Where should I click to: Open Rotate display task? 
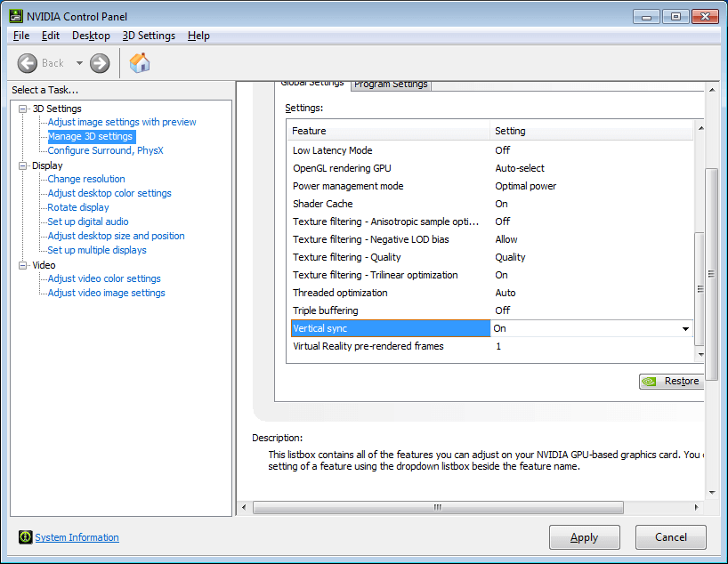[x=78, y=207]
